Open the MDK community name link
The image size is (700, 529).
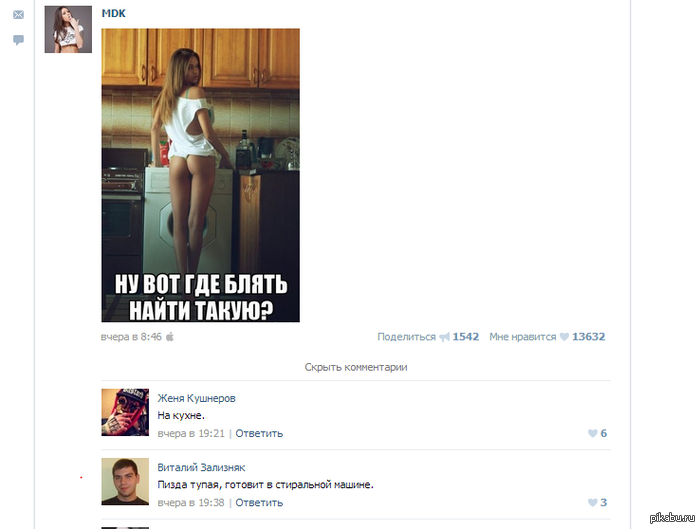coord(113,13)
